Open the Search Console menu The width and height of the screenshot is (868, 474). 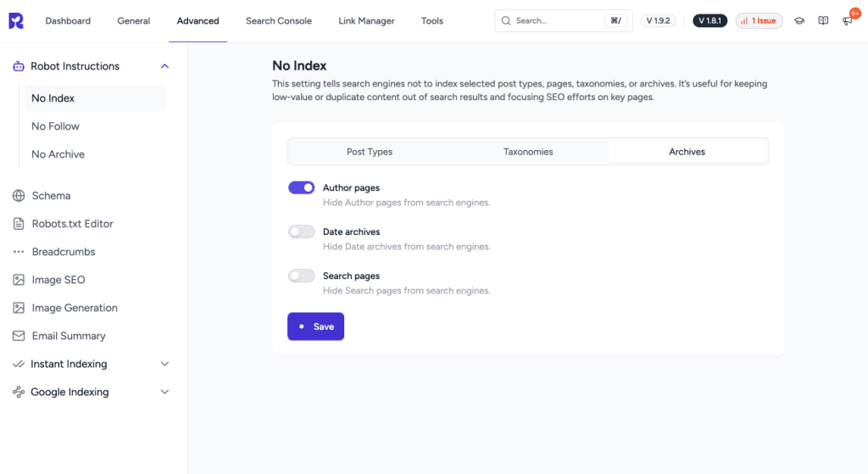click(278, 21)
